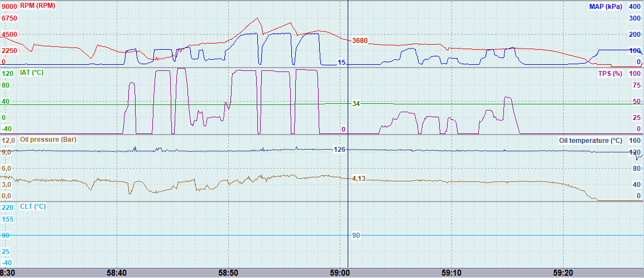The width and height of the screenshot is (644, 278).
Task: Select the 100 value on TPS axis
Action: pos(635,73)
